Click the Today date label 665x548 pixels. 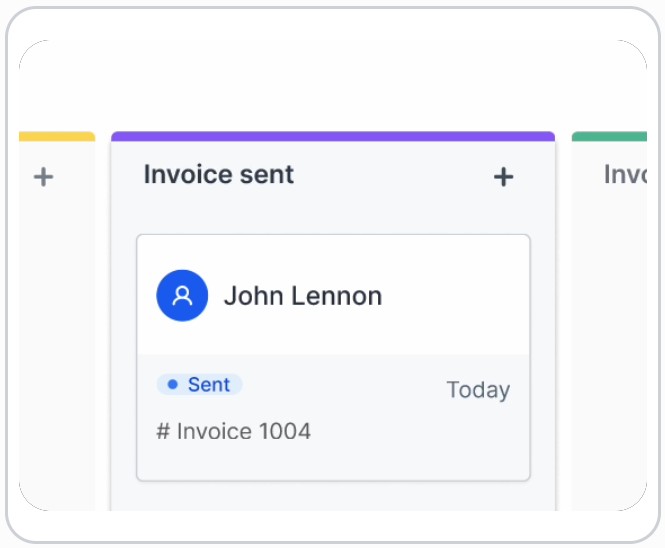tap(478, 390)
